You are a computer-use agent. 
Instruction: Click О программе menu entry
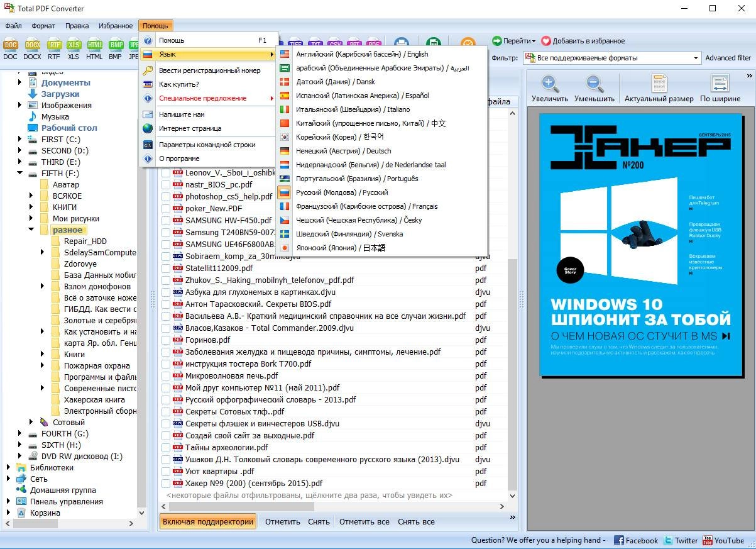click(208, 158)
